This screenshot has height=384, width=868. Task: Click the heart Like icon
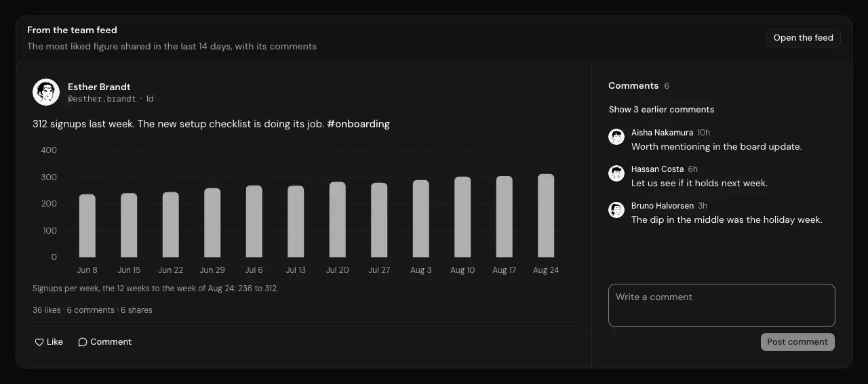[39, 342]
